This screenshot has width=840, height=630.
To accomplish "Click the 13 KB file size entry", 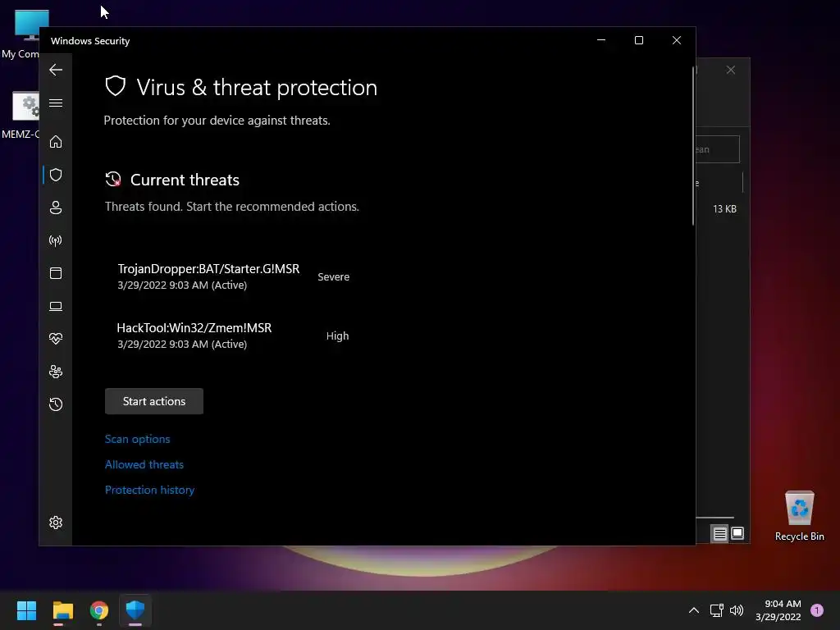I will click(x=724, y=209).
